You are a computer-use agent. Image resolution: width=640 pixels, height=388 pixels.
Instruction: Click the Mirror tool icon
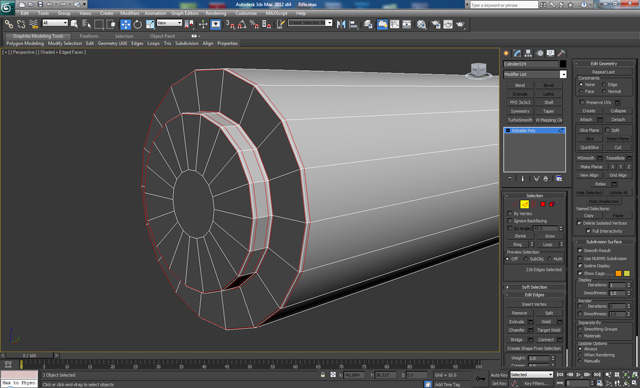(x=341, y=24)
